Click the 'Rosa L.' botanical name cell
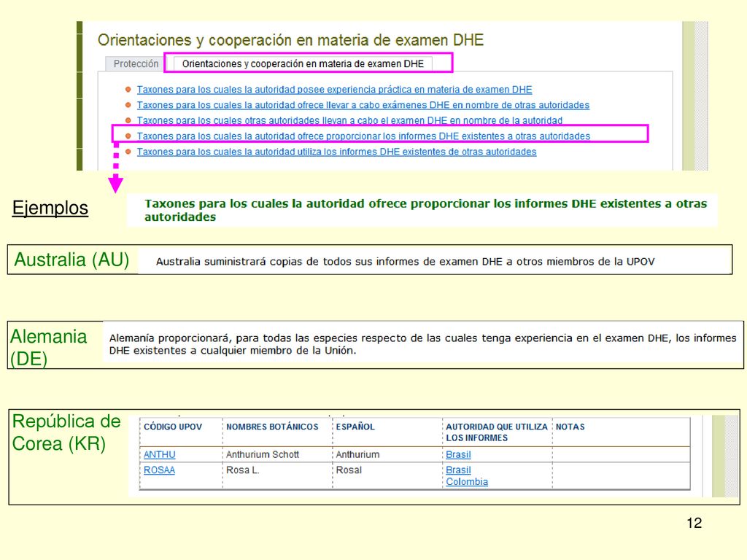 point(242,470)
